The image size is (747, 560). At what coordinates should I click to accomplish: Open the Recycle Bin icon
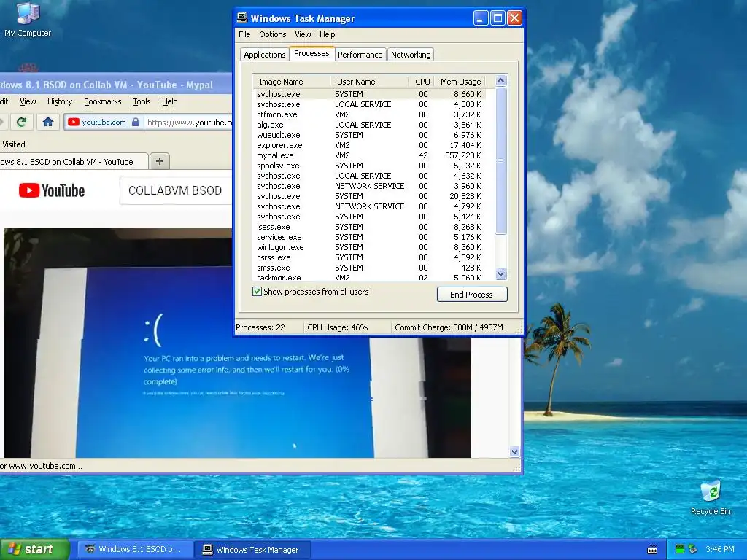[x=711, y=498]
